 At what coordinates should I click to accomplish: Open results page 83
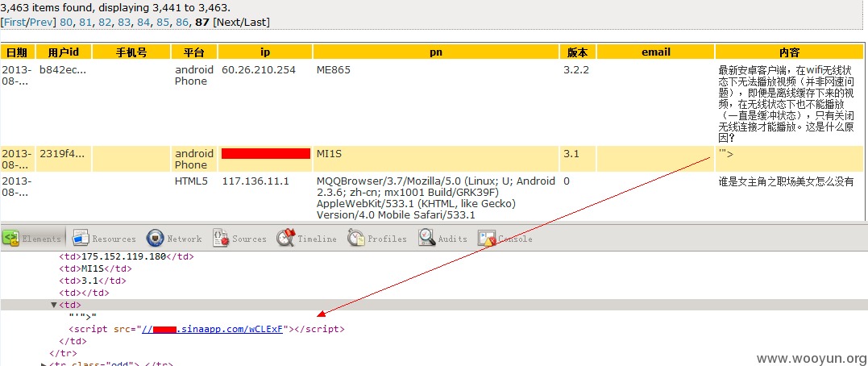(x=124, y=22)
